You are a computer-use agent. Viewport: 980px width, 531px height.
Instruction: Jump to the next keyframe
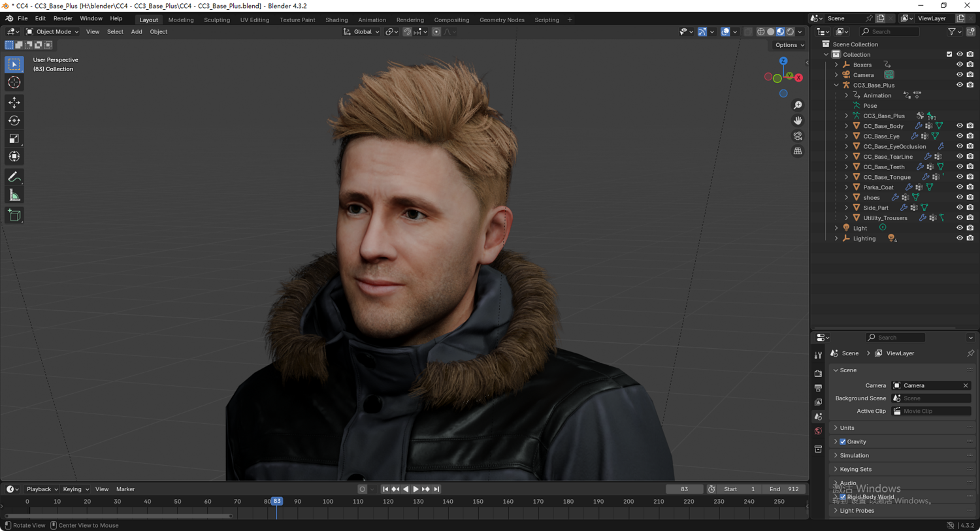[x=426, y=489]
